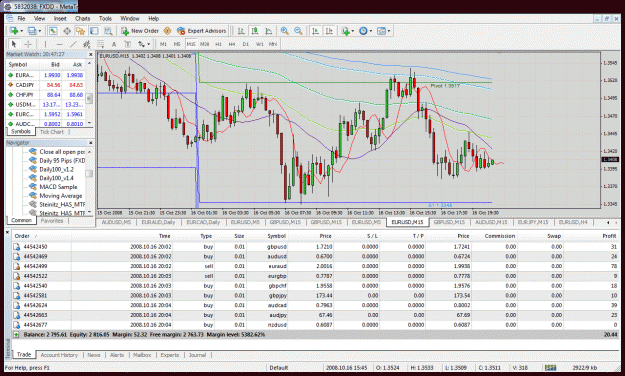Sort orders by the Order column header

tap(22, 236)
